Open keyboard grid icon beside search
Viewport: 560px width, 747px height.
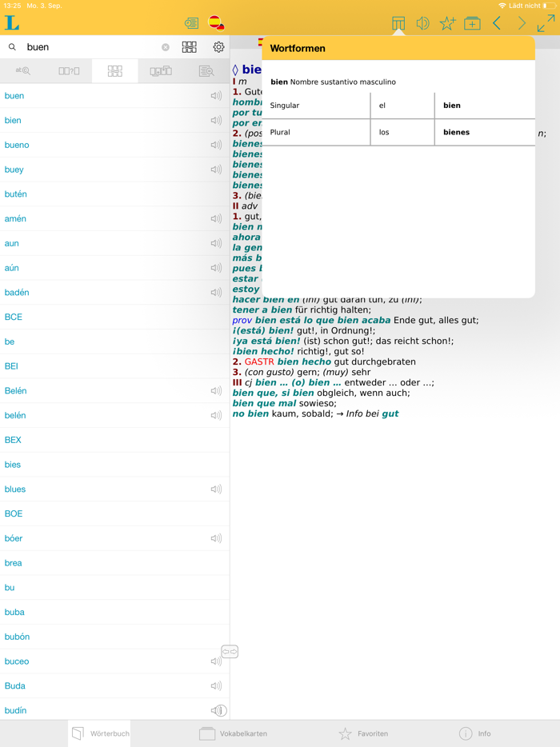pos(190,46)
